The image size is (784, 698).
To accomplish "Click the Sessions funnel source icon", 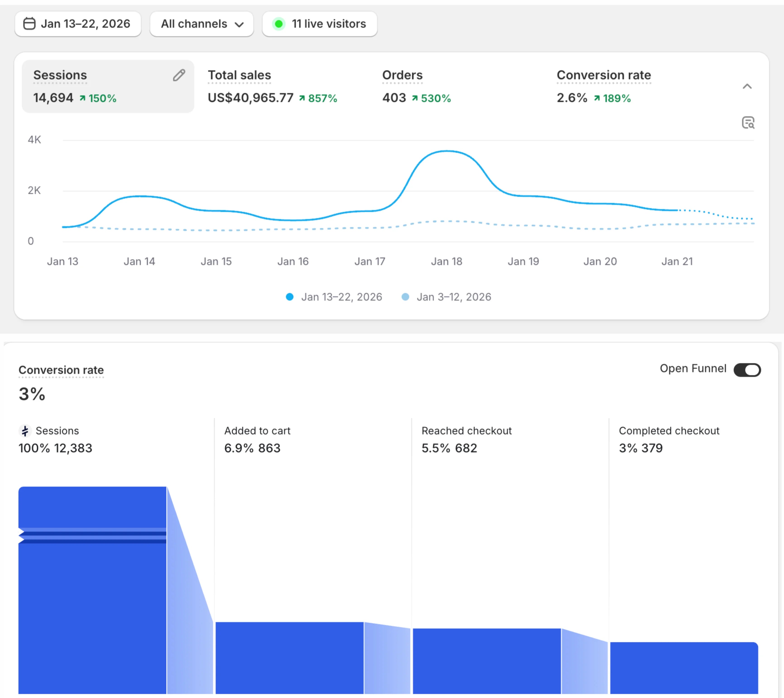I will coord(25,431).
